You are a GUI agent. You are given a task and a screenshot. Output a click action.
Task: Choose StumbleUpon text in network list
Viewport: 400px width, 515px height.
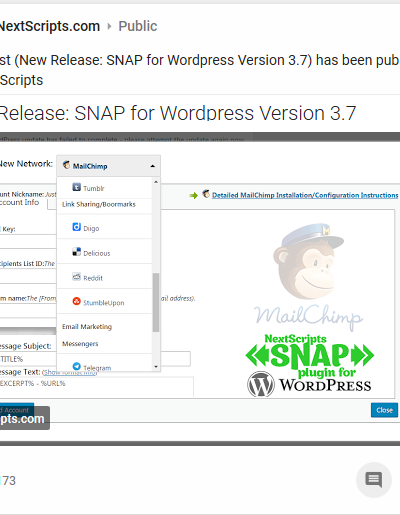pyautogui.click(x=104, y=303)
